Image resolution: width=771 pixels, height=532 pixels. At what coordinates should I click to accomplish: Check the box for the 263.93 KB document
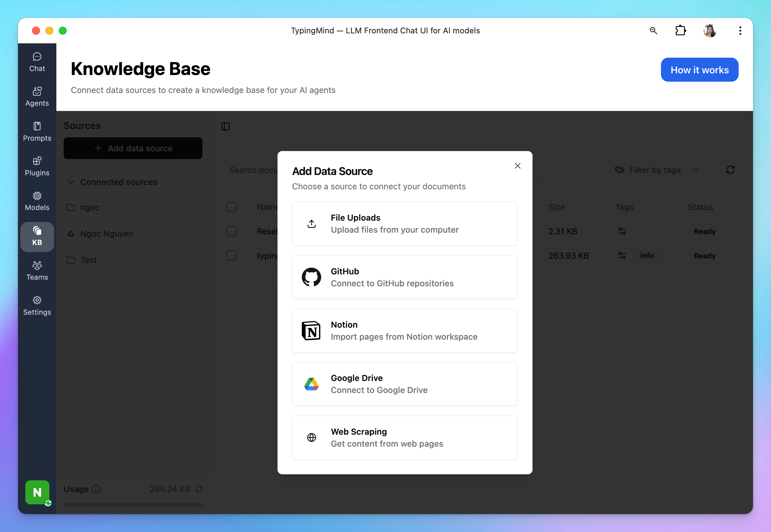pyautogui.click(x=231, y=256)
